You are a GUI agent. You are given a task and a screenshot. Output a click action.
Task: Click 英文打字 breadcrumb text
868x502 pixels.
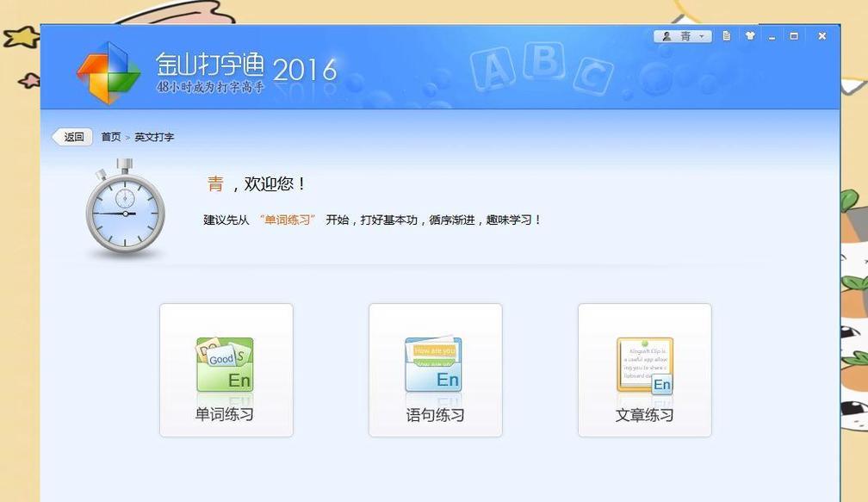tap(154, 137)
